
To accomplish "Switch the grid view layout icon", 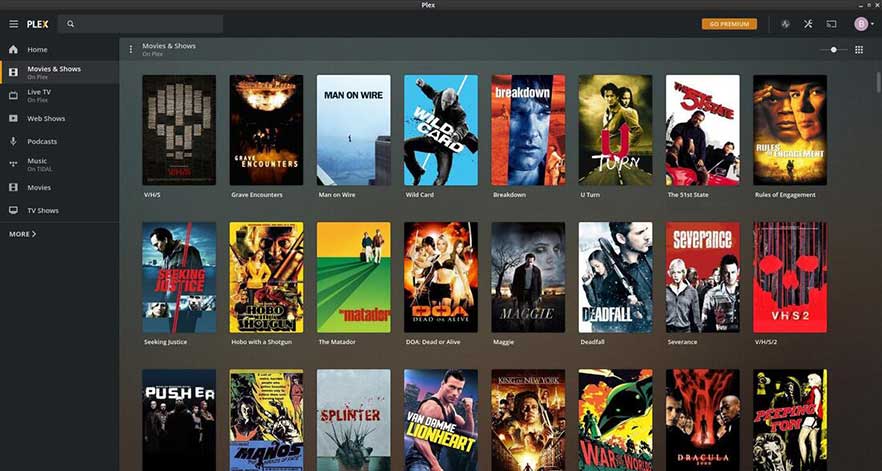I will (x=859, y=50).
